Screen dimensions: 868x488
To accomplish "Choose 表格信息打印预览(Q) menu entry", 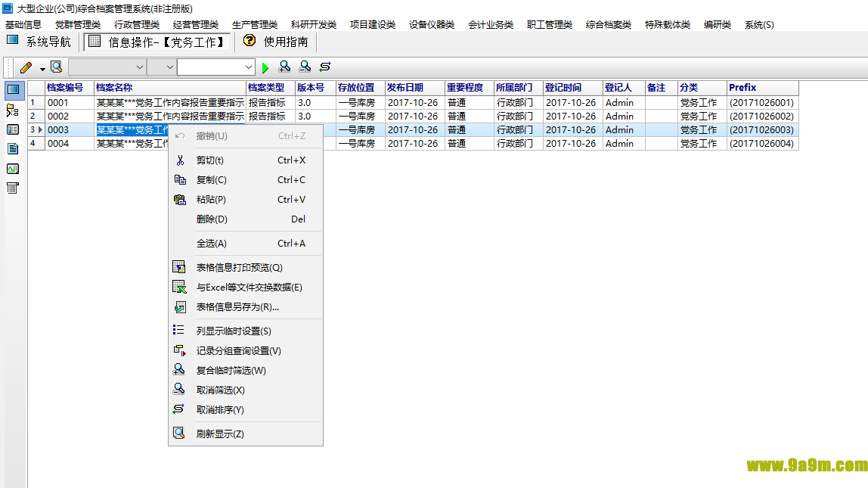I will pos(246,268).
